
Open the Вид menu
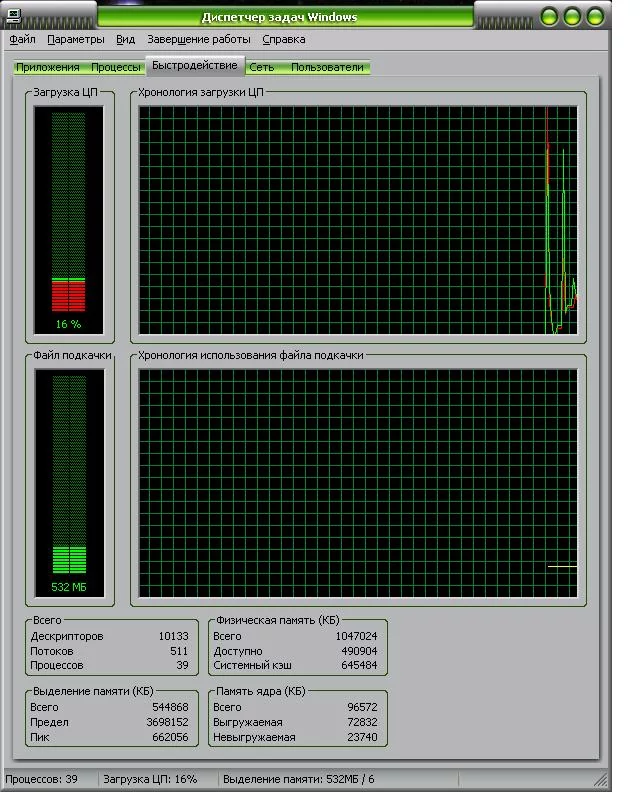coord(125,39)
